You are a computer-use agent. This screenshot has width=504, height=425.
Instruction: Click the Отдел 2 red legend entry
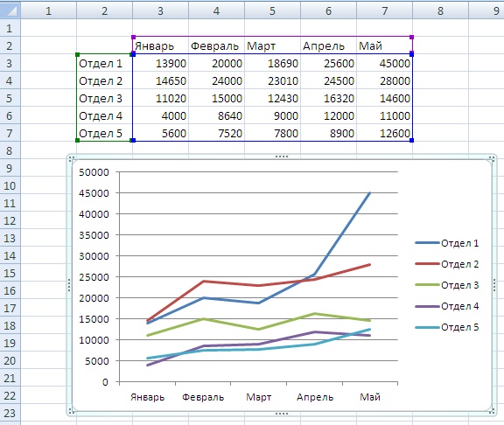point(447,264)
